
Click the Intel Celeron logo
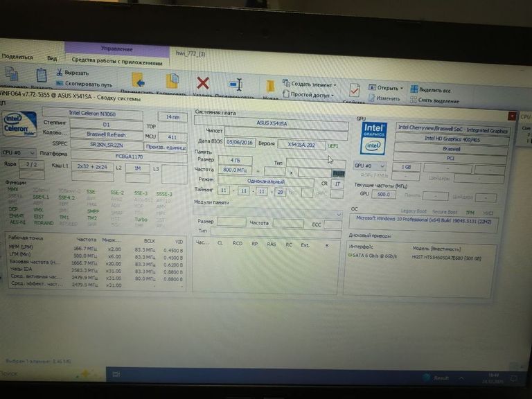click(19, 124)
